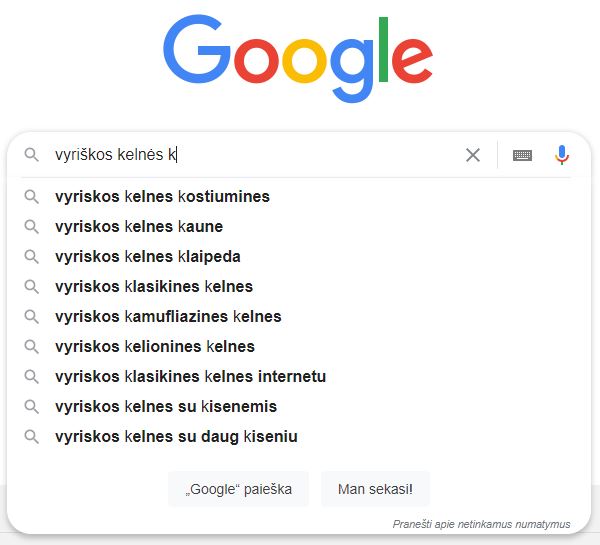Pick suggestion 'vyriskos kelnes klaipeda'

tap(148, 257)
